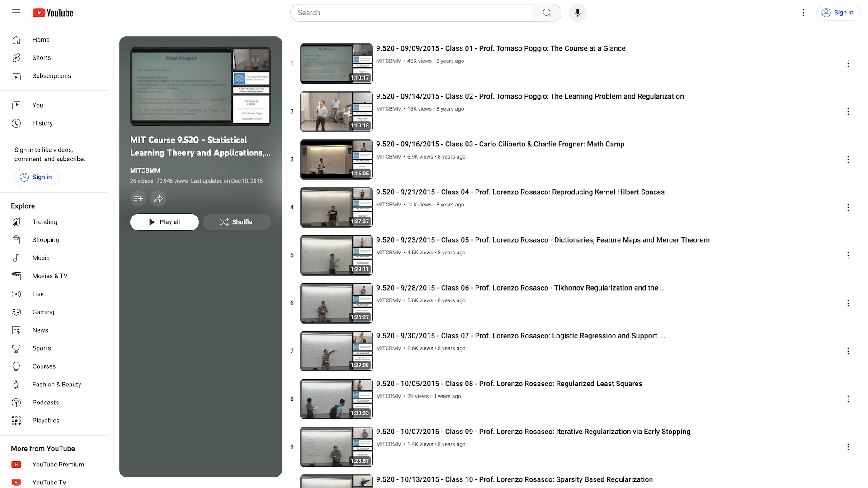Click Play all button
The height and width of the screenshot is (488, 868).
(165, 222)
